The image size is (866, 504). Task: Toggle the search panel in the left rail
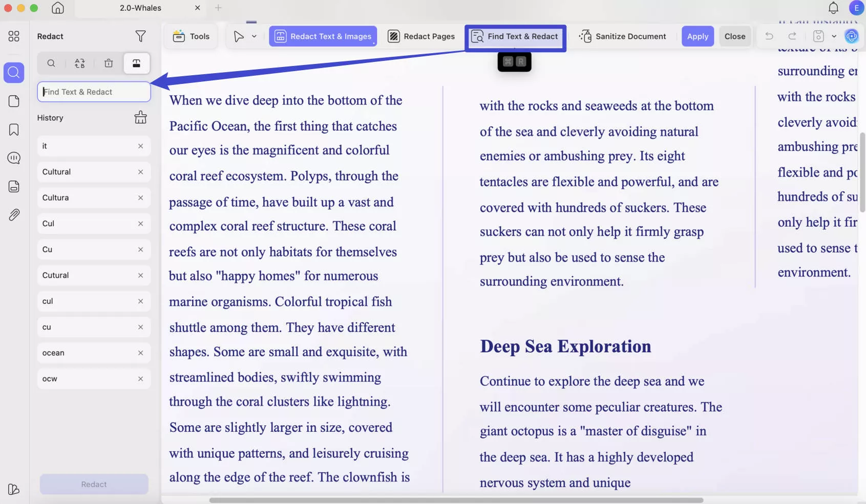click(13, 72)
